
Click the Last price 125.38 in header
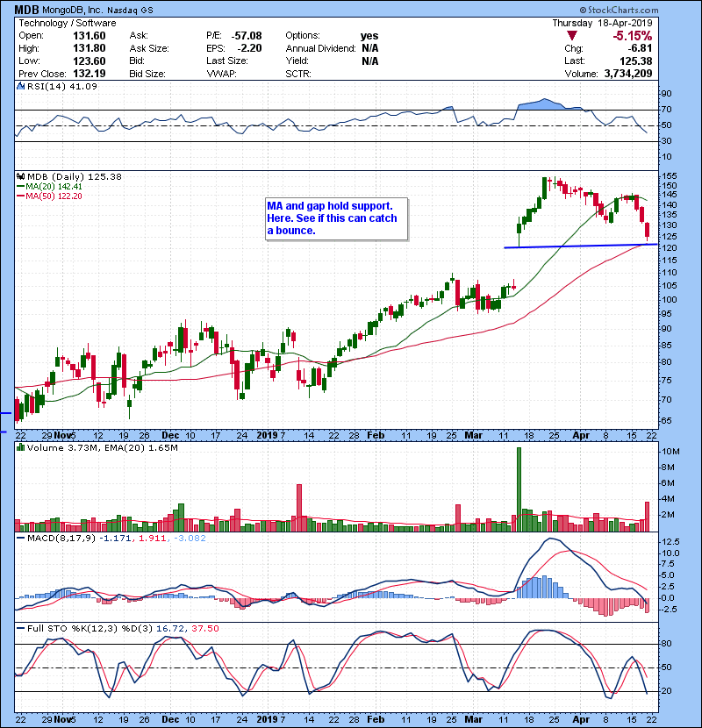(636, 61)
